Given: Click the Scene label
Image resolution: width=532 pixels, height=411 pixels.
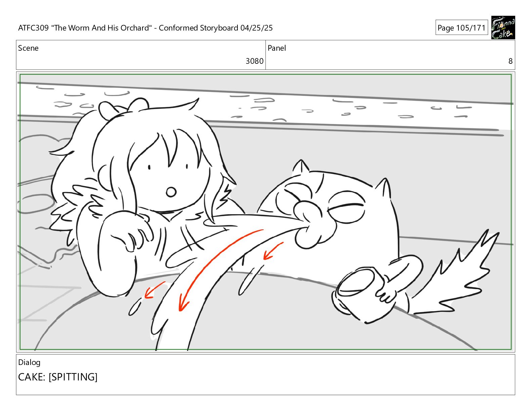Looking at the screenshot, I should [28, 48].
